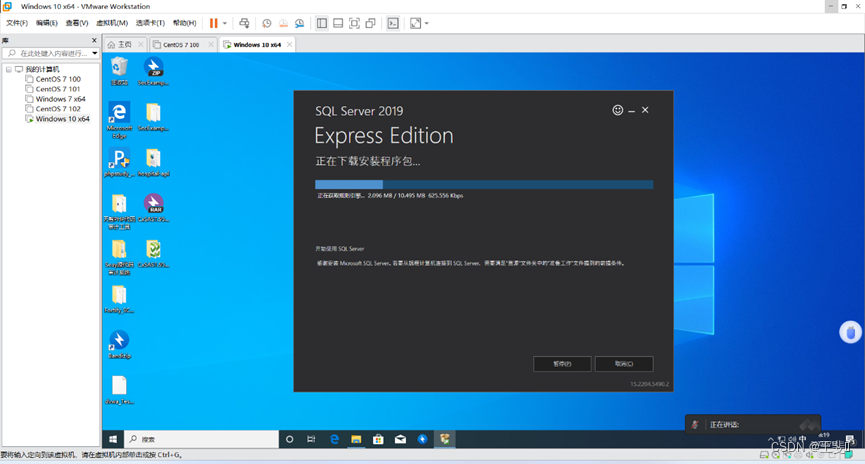
Task: Click the Bandizip desktop shortcut
Action: coord(119,344)
